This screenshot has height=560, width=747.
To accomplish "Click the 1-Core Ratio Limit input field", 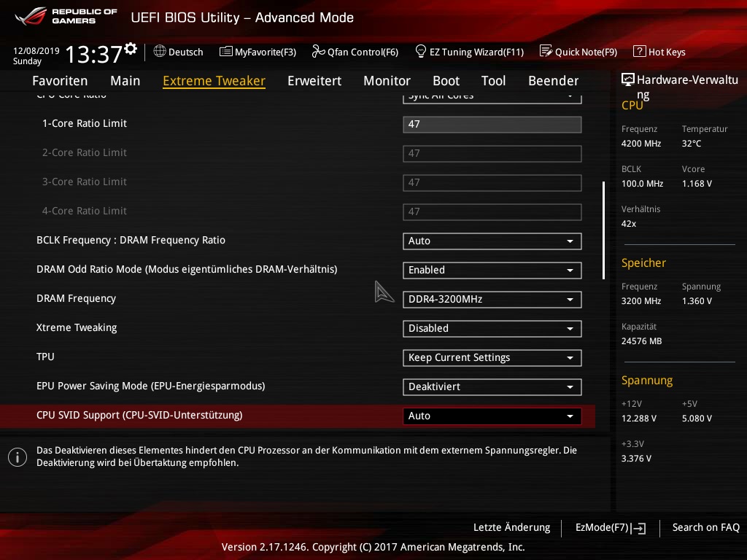I will pyautogui.click(x=492, y=124).
